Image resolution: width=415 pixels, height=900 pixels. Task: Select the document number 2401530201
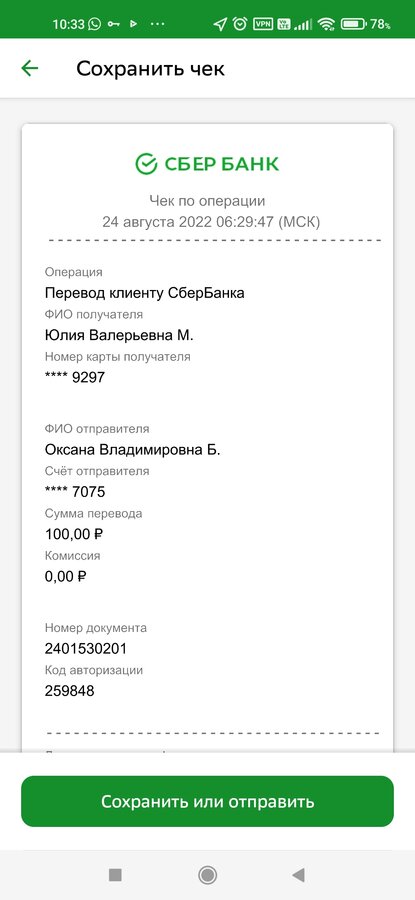click(86, 649)
